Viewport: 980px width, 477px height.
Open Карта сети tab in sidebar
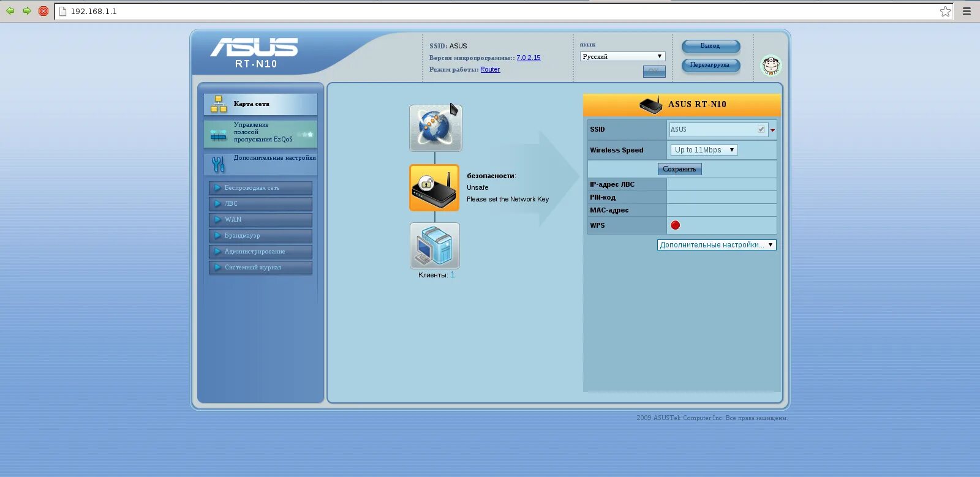pyautogui.click(x=260, y=104)
